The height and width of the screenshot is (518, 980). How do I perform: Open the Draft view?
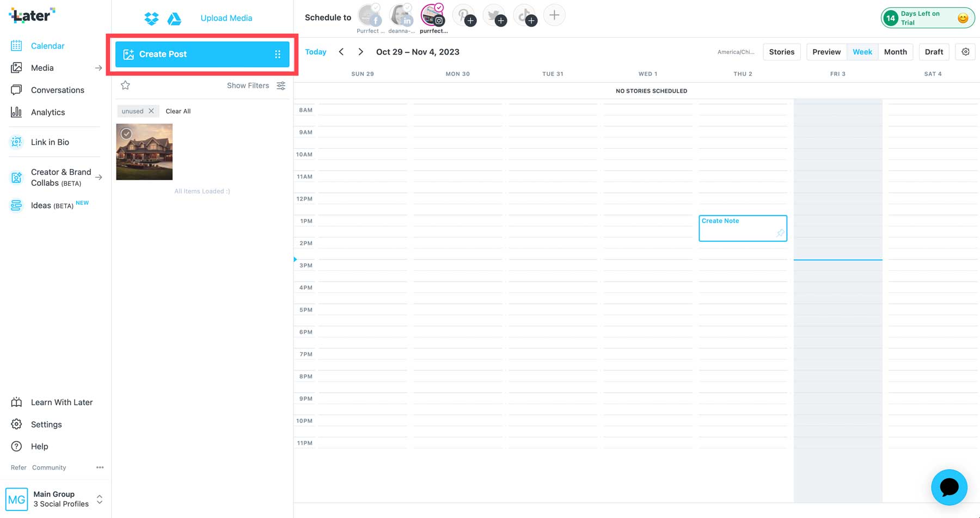934,52
